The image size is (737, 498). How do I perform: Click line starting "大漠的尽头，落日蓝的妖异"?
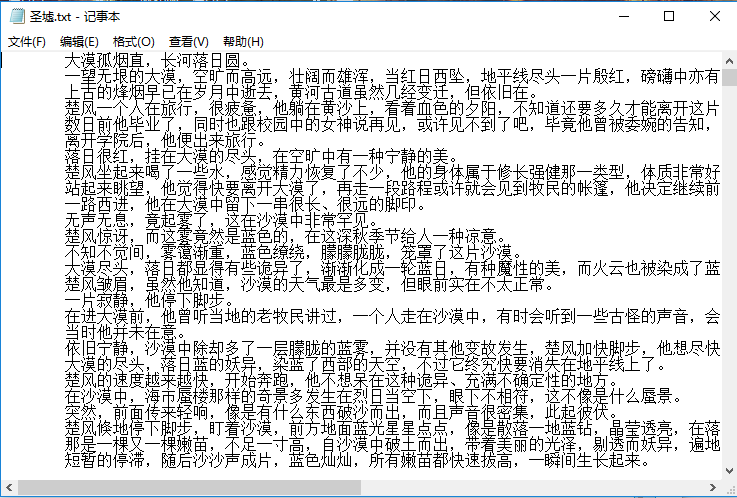tap(366, 364)
